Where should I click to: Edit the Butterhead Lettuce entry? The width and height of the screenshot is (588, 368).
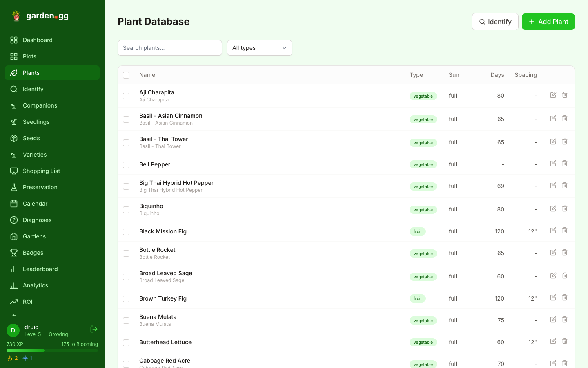coord(553,341)
